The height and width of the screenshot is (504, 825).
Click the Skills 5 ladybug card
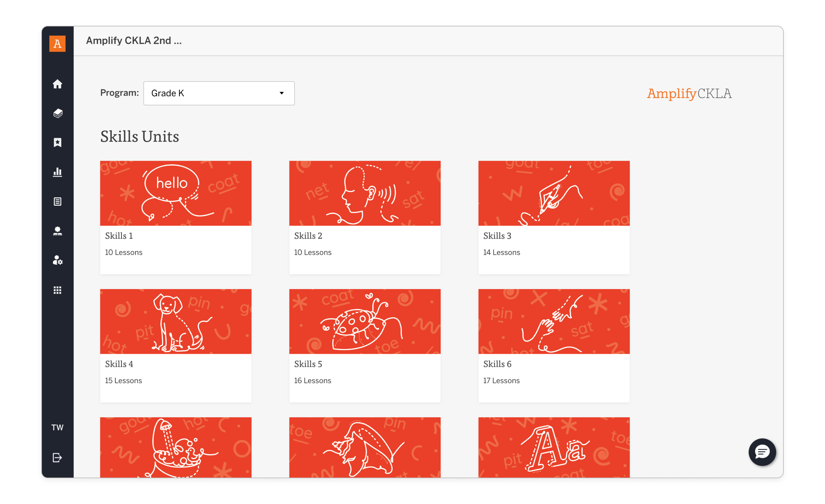[364, 345]
